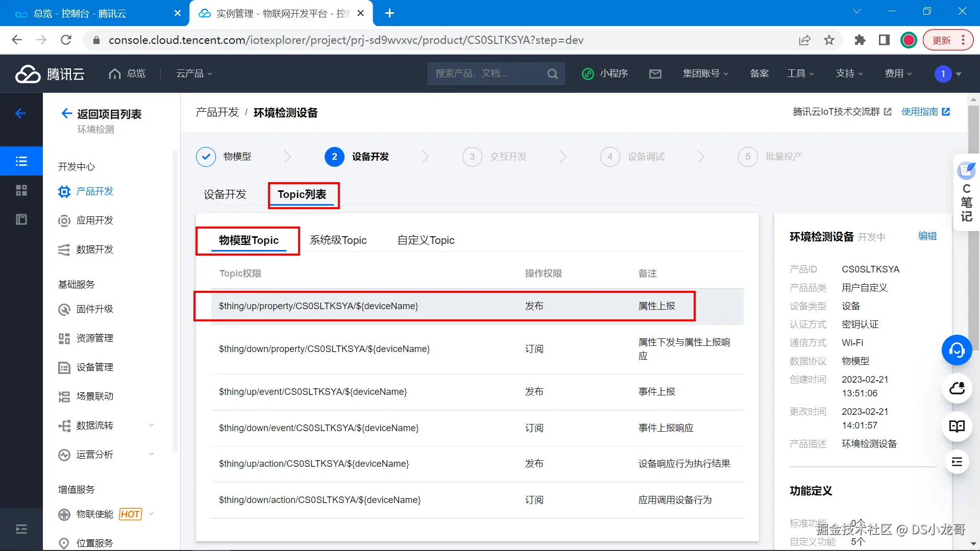Viewport: 980px width, 551px height.
Task: Click the search magnifier icon in header
Action: [x=552, y=74]
